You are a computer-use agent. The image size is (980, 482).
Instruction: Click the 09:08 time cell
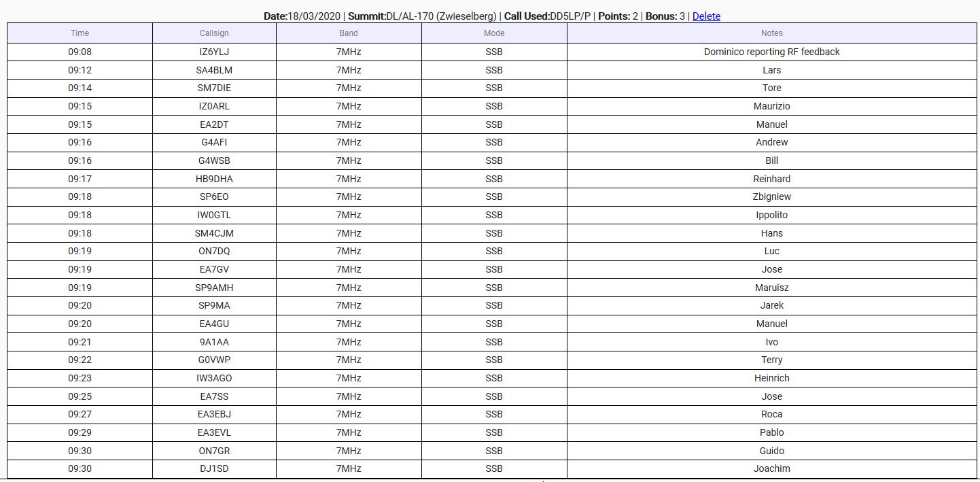click(80, 52)
